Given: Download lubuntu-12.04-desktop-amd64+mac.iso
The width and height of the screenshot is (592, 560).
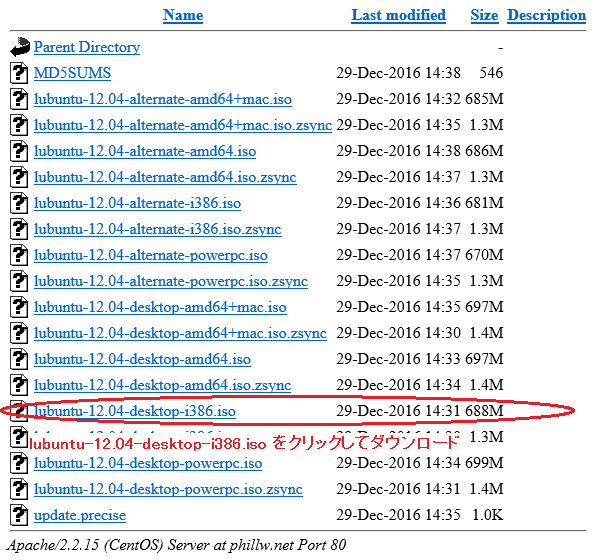Looking at the screenshot, I should [x=160, y=307].
